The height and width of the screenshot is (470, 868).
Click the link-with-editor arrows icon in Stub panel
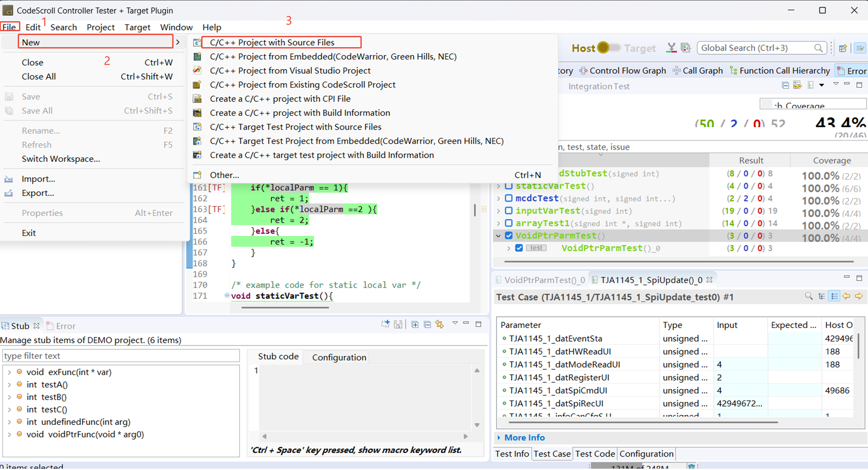tap(440, 324)
